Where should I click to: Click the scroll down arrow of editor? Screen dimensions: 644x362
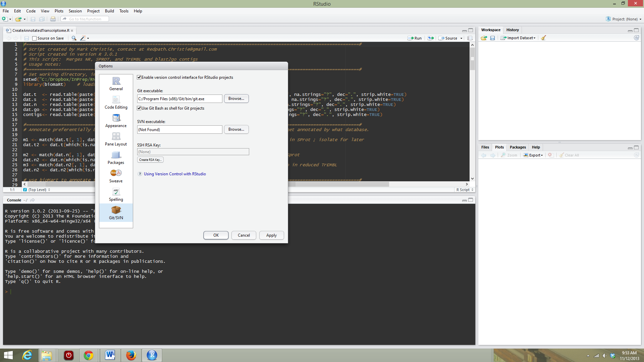(472, 179)
